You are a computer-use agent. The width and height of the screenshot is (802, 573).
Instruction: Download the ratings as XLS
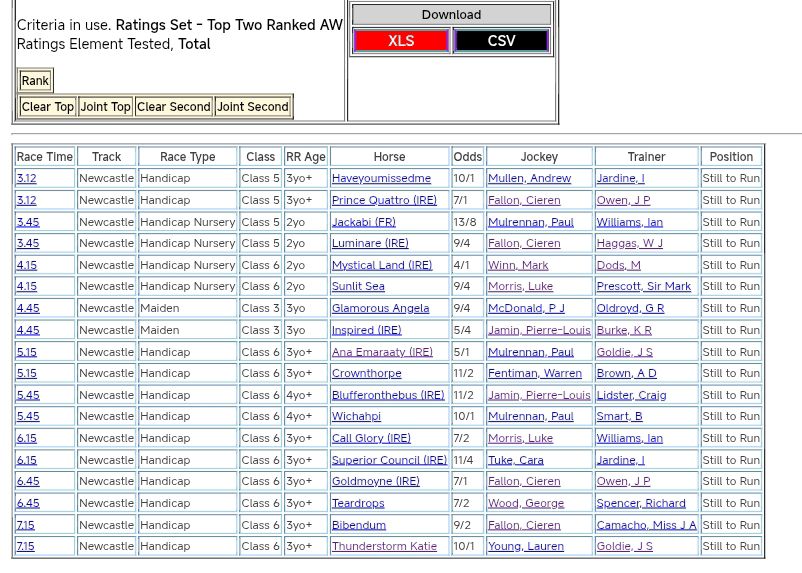click(400, 41)
